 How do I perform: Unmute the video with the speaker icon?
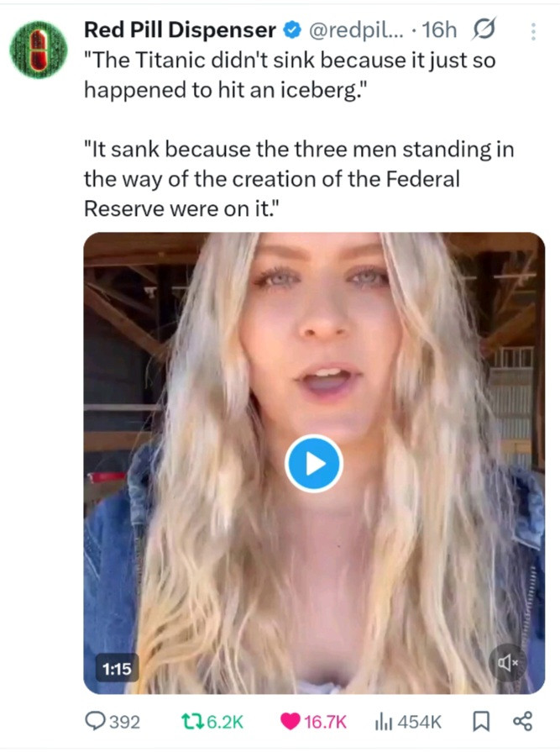pyautogui.click(x=510, y=663)
